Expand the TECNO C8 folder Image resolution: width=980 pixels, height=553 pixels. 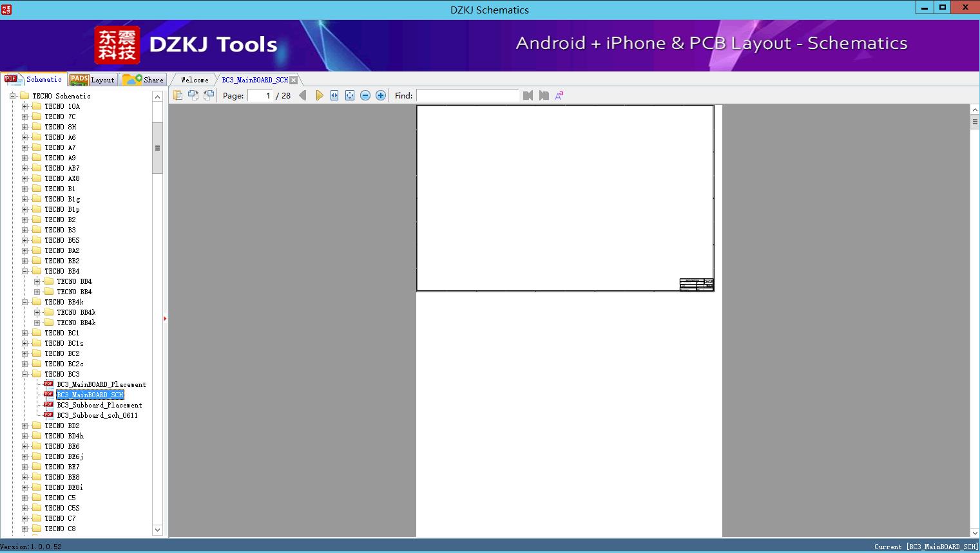(24, 529)
